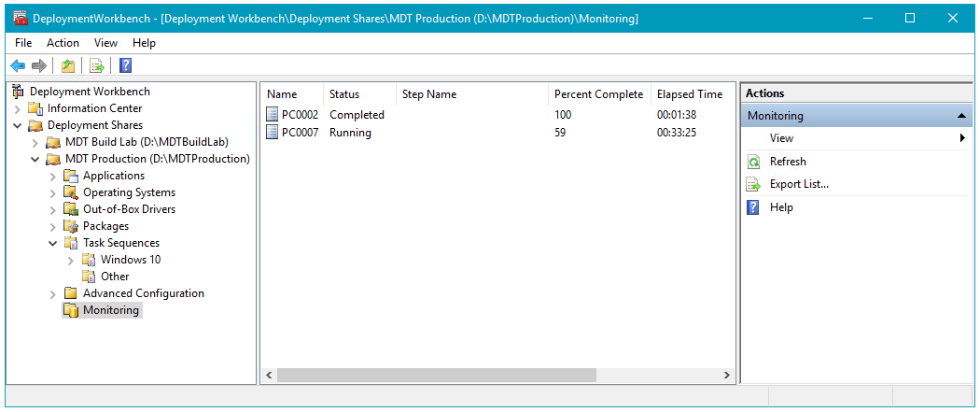Click the Out-of-Box Drivers folder icon

pyautogui.click(x=71, y=209)
